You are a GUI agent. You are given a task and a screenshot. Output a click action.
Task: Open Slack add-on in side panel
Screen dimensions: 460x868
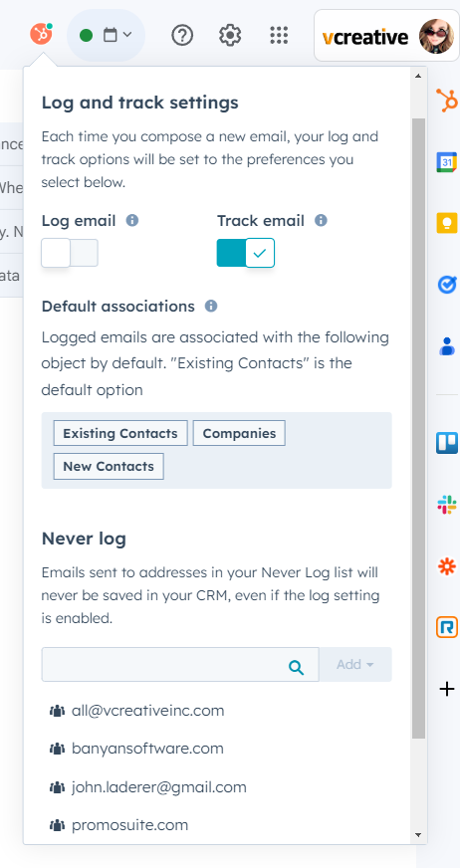click(x=447, y=505)
